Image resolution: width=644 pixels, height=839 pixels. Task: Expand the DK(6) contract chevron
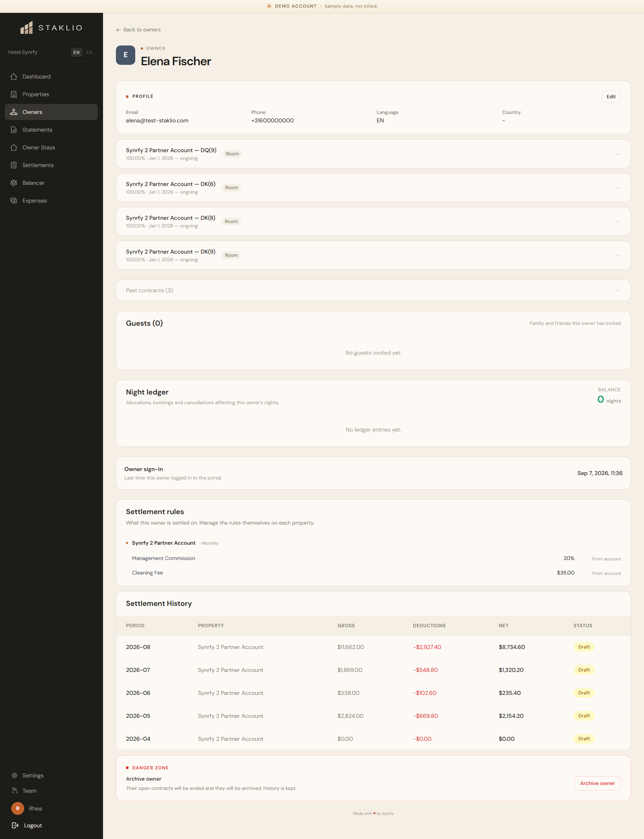pos(618,188)
